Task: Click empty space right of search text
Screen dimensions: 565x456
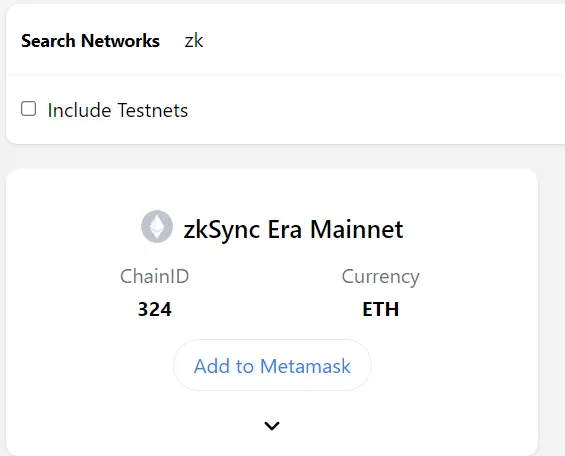Action: point(378,40)
